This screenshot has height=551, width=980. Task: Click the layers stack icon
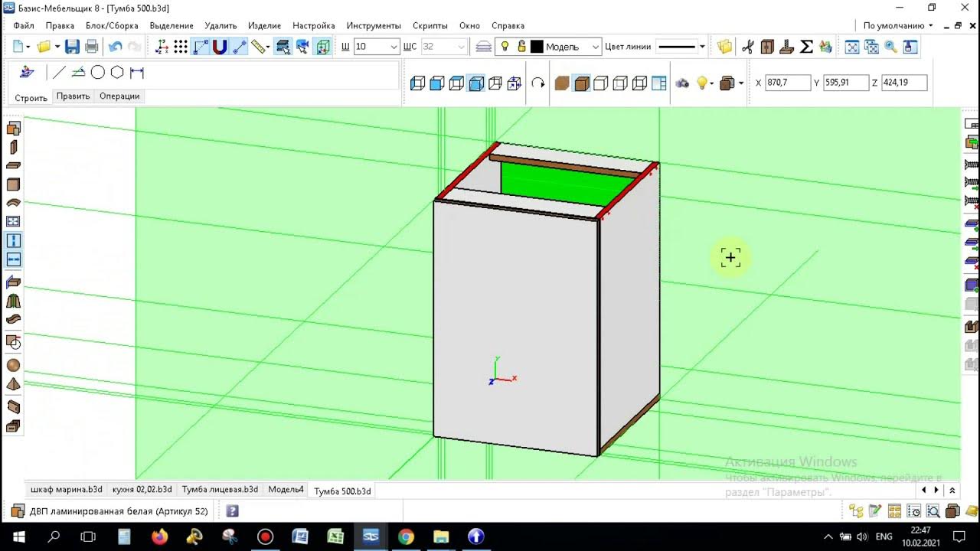483,47
